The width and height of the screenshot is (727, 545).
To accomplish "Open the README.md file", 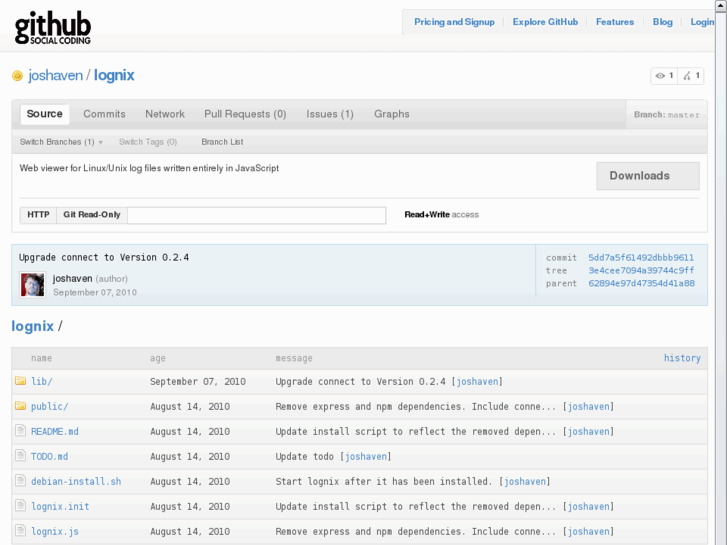I will tap(55, 431).
